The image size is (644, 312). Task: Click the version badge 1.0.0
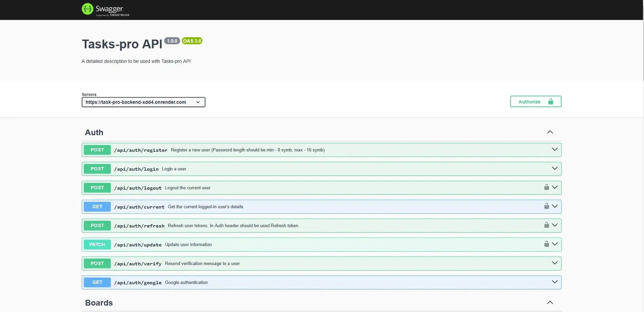[x=172, y=41]
